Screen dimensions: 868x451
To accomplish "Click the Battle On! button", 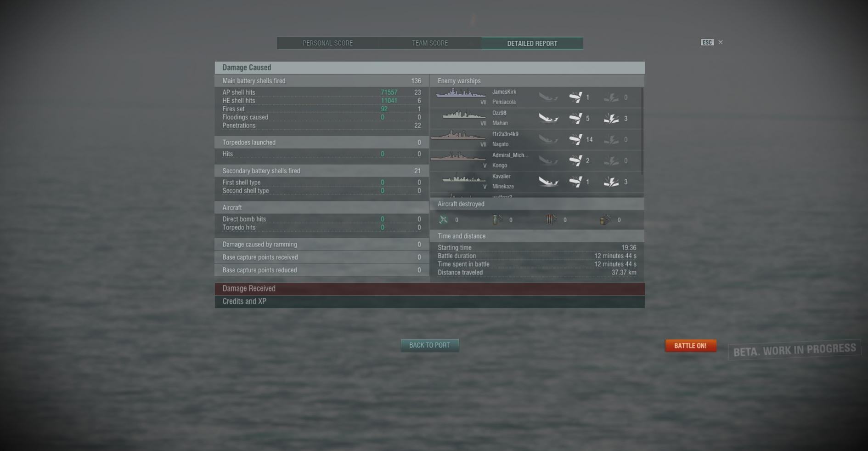I will pos(690,346).
